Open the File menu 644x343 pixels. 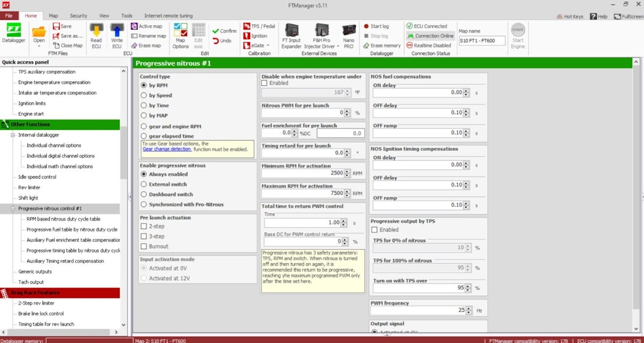[9, 16]
